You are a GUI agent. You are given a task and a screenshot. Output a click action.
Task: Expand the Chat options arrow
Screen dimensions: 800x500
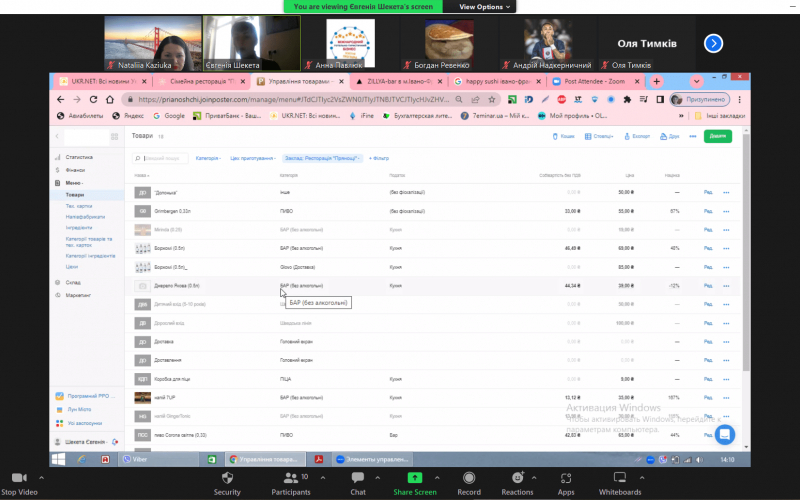pyautogui.click(x=378, y=478)
